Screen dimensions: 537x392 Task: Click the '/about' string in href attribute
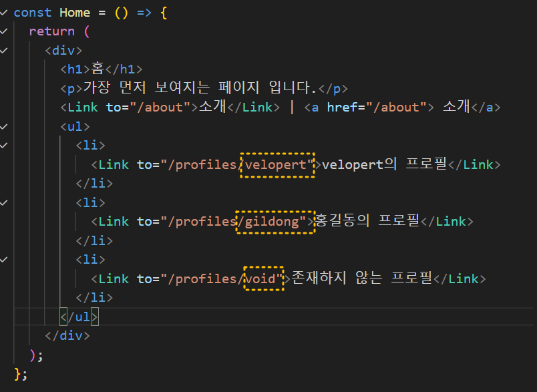(x=396, y=108)
